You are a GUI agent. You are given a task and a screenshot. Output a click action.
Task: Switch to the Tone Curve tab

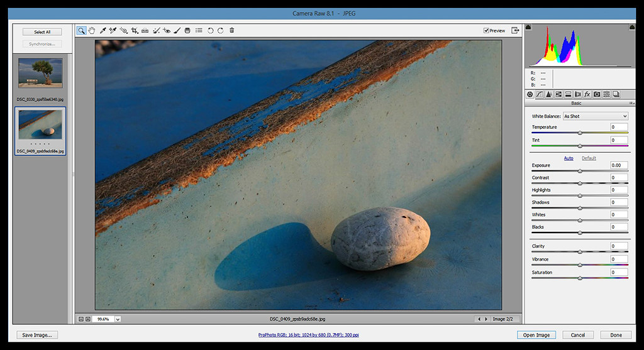point(539,94)
